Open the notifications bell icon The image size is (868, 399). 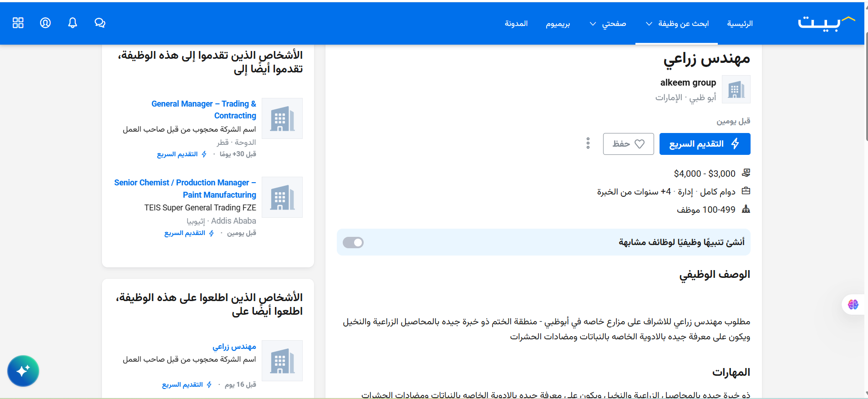72,23
